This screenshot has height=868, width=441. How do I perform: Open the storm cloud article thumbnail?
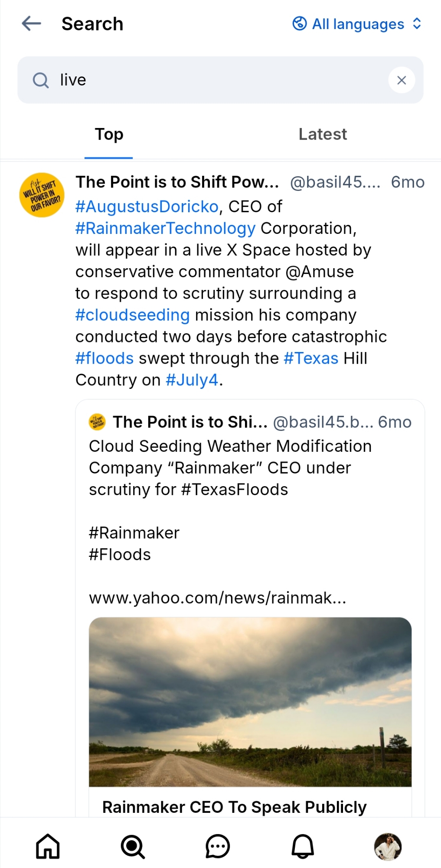[x=250, y=701]
